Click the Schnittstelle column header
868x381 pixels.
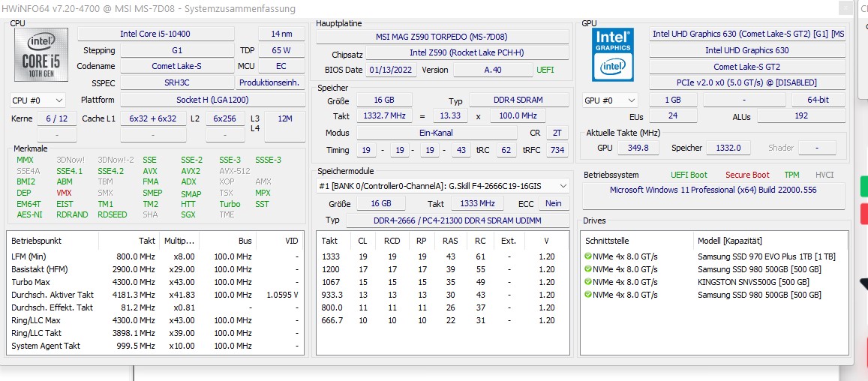click(637, 241)
